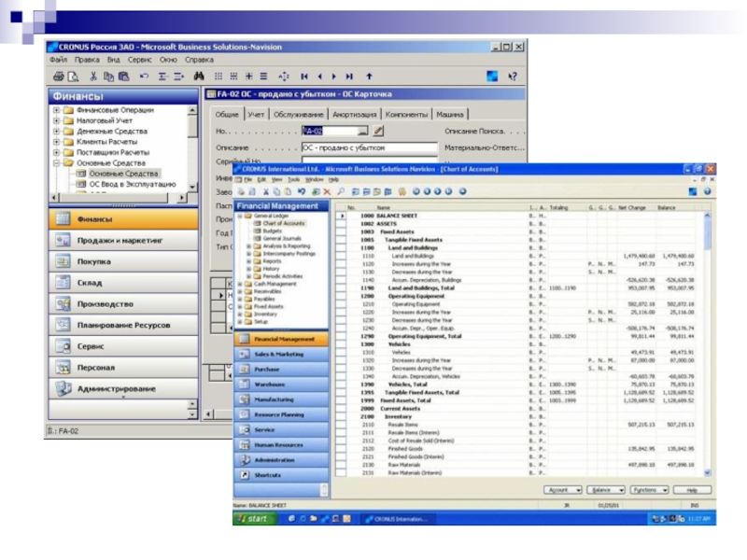Click Администрирование navigation button
The width and height of the screenshot is (747, 560).
tap(123, 388)
